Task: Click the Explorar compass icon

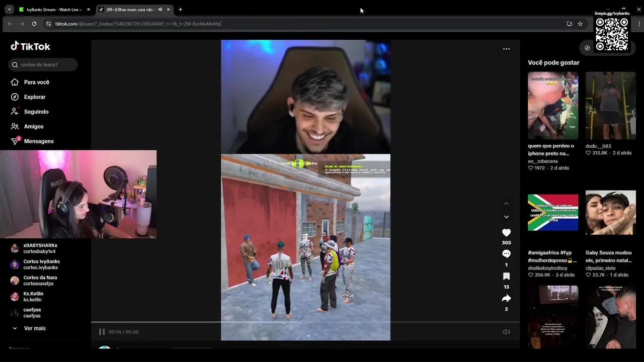Action: [15, 97]
